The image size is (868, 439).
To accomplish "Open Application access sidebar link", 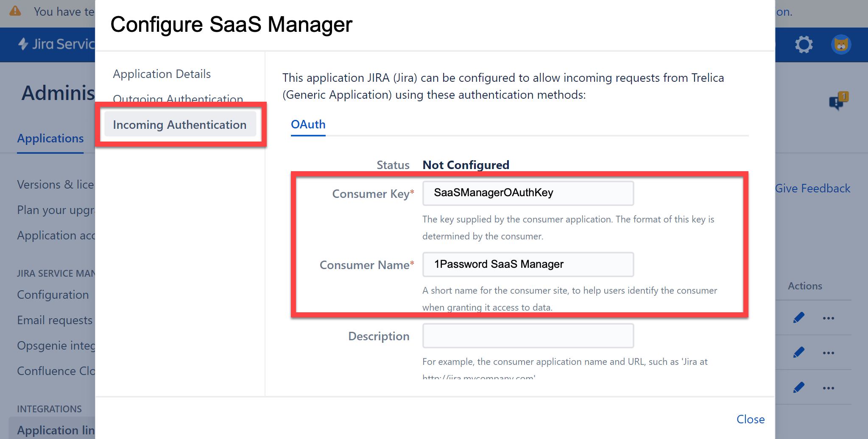I will [56, 236].
